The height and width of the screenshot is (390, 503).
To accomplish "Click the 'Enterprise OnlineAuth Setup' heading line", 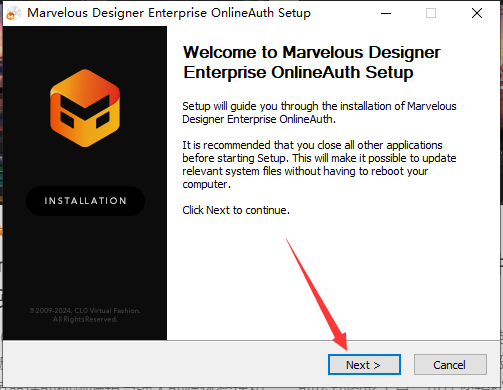I will pos(298,72).
